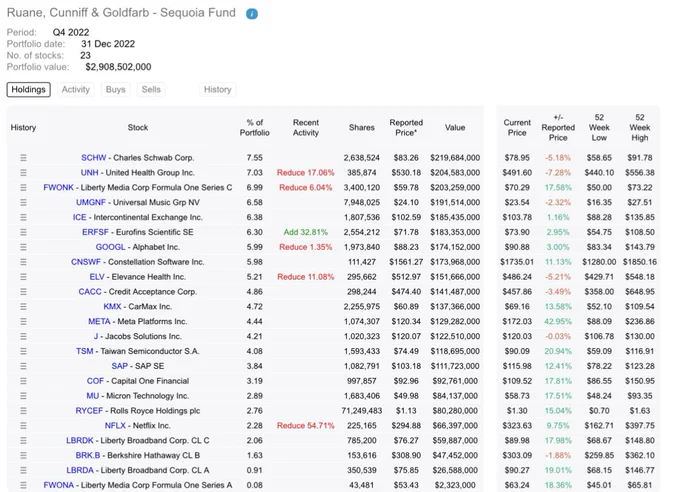Screen dimensions: 680x492
Task: Open history icon for Jacobs Solutions row
Action: [x=23, y=336]
